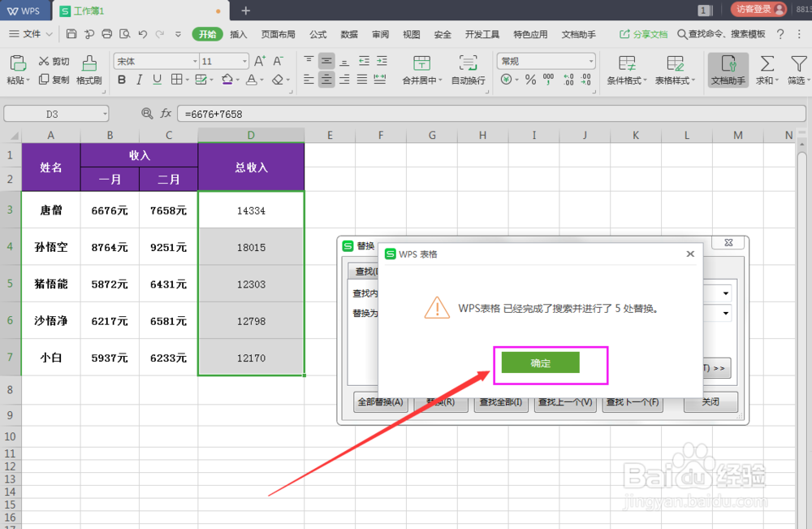Click the fx insert function icon

point(166,114)
